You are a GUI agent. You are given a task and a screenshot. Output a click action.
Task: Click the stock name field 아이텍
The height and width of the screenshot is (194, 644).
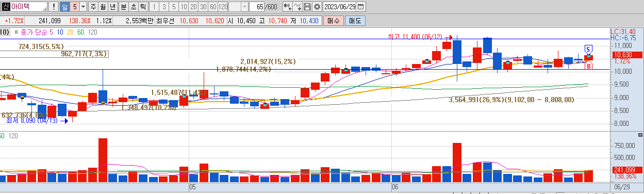point(24,7)
